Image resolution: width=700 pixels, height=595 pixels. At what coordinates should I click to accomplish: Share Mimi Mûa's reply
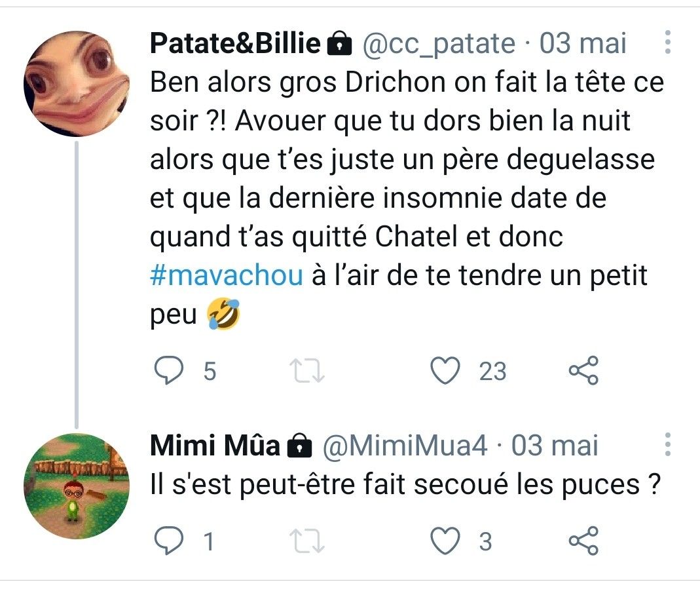coord(583,541)
